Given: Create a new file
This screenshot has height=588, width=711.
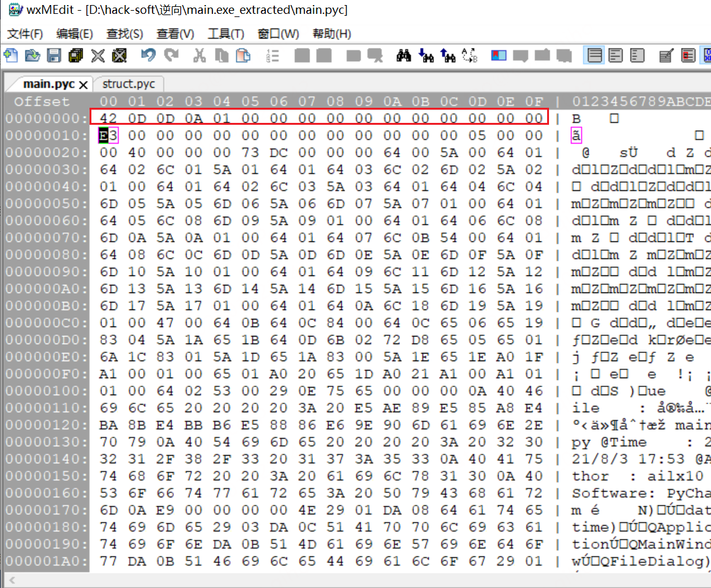Looking at the screenshot, I should (11, 55).
